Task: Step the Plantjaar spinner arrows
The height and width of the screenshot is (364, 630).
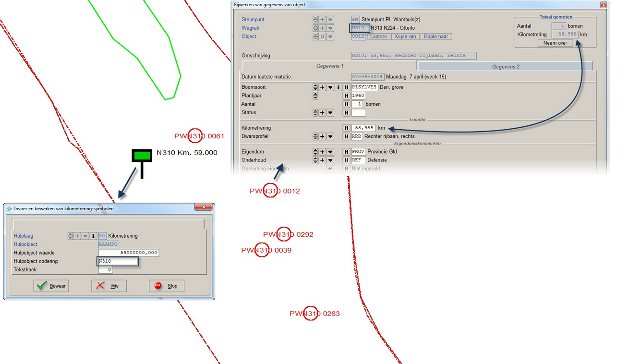Action: click(x=315, y=96)
